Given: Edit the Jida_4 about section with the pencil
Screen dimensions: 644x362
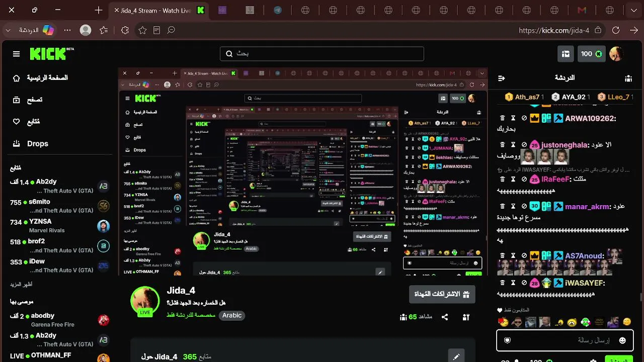Looking at the screenshot, I should (x=456, y=357).
